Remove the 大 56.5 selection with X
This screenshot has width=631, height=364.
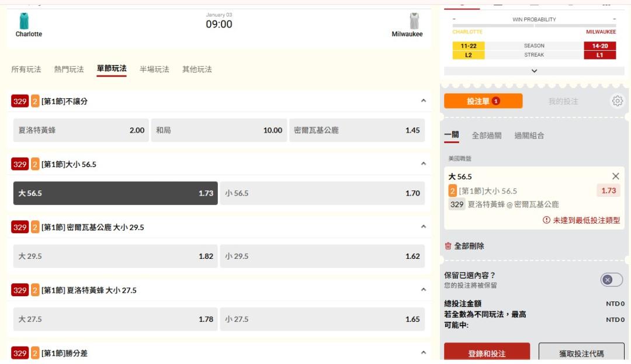[615, 176]
